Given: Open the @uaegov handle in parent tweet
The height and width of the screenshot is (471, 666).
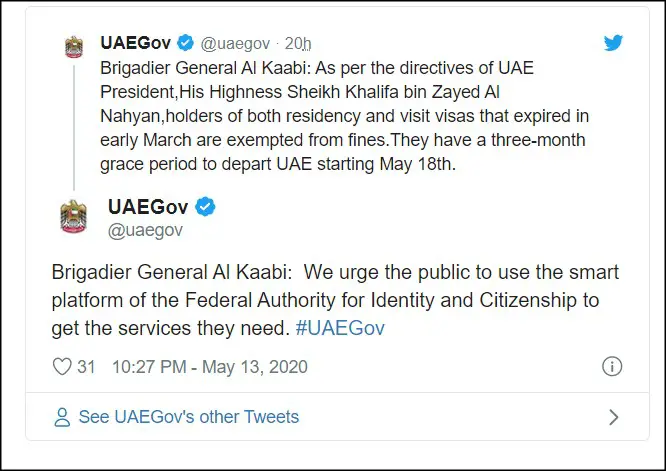Looking at the screenshot, I should 235,43.
